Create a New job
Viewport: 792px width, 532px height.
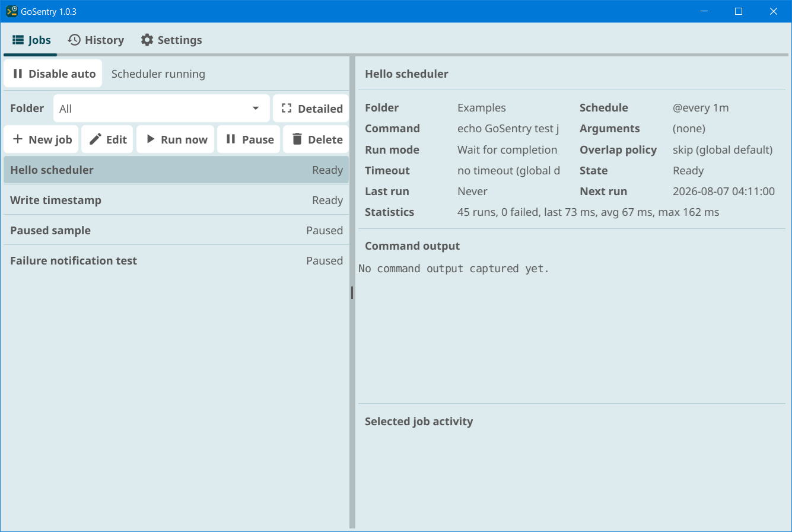(x=42, y=139)
